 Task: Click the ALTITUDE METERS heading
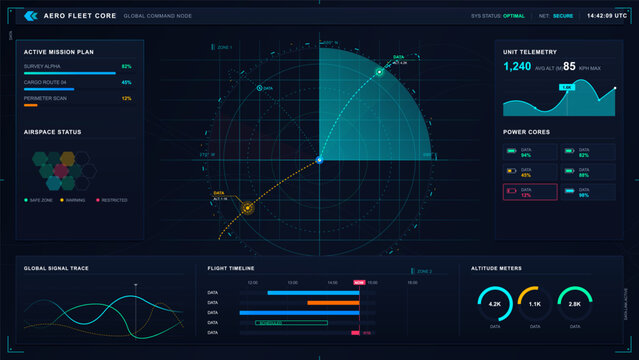[496, 268]
